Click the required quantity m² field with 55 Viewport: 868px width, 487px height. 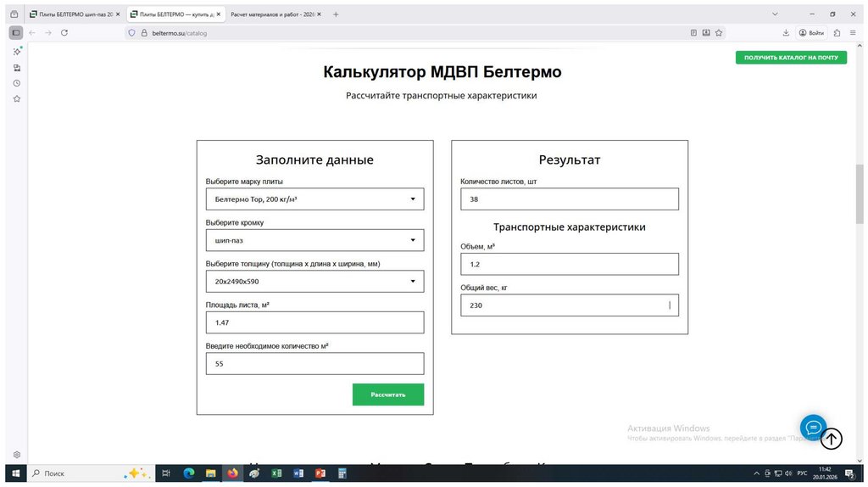click(x=315, y=363)
